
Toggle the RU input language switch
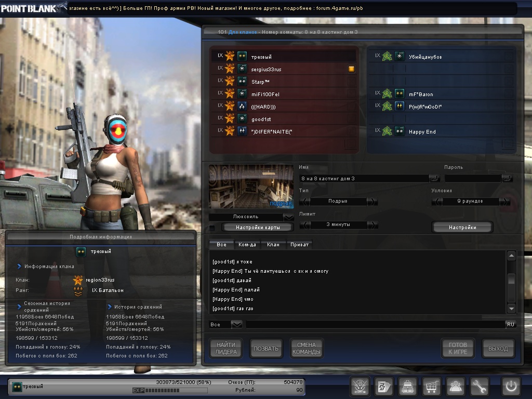tap(510, 324)
